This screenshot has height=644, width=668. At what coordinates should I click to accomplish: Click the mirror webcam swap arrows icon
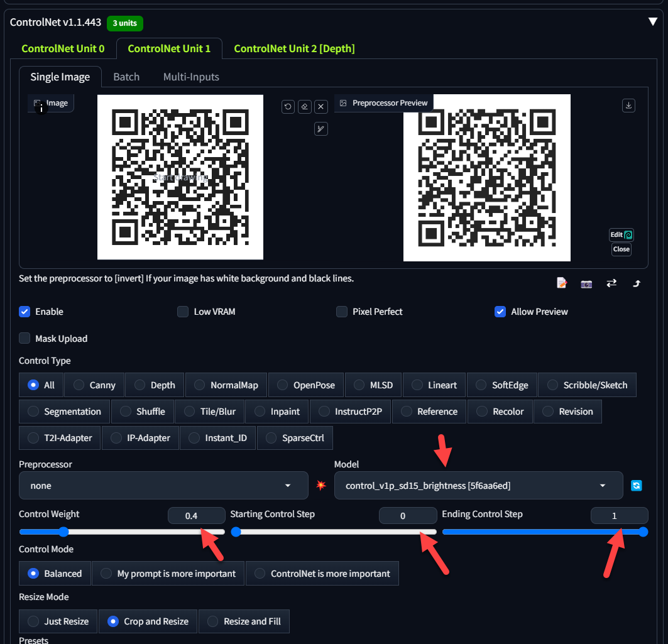[611, 283]
